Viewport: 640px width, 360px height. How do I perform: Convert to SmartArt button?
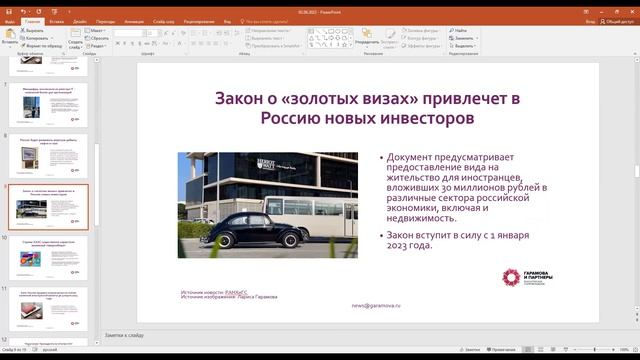[x=273, y=46]
